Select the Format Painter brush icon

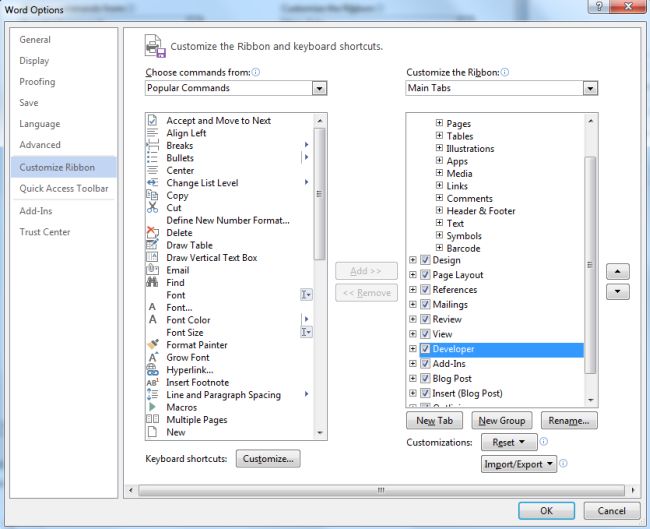[x=152, y=345]
